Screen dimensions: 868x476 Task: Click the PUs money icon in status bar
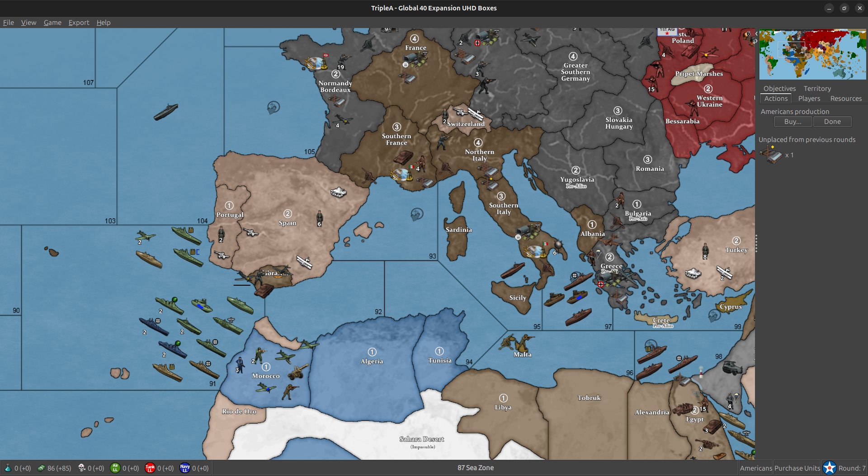[41, 468]
